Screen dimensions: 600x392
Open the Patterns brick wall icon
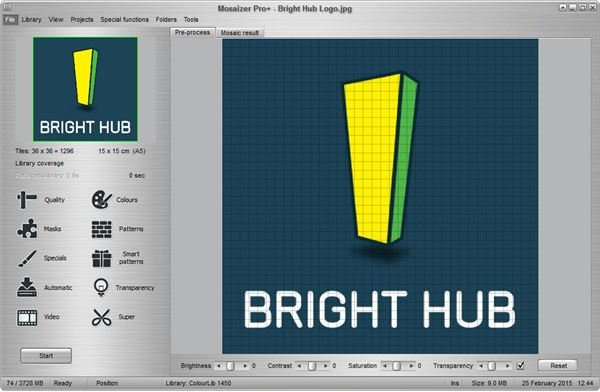click(x=101, y=229)
